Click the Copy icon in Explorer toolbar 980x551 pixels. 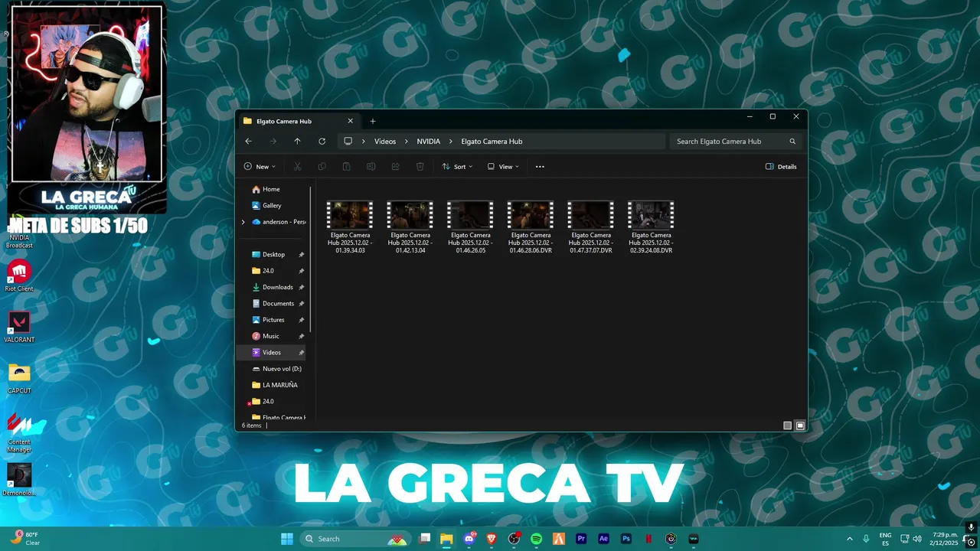322,167
